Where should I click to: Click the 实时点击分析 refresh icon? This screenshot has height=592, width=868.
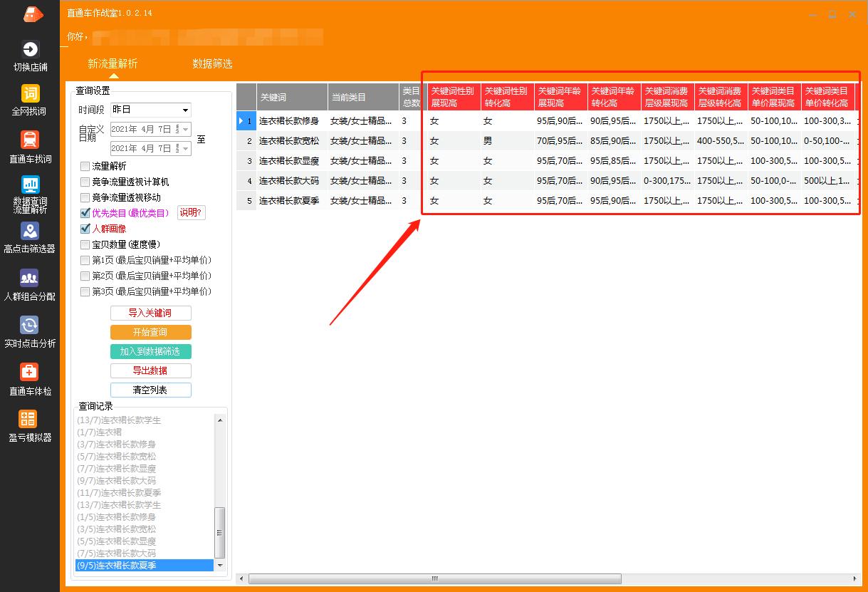coord(30,326)
